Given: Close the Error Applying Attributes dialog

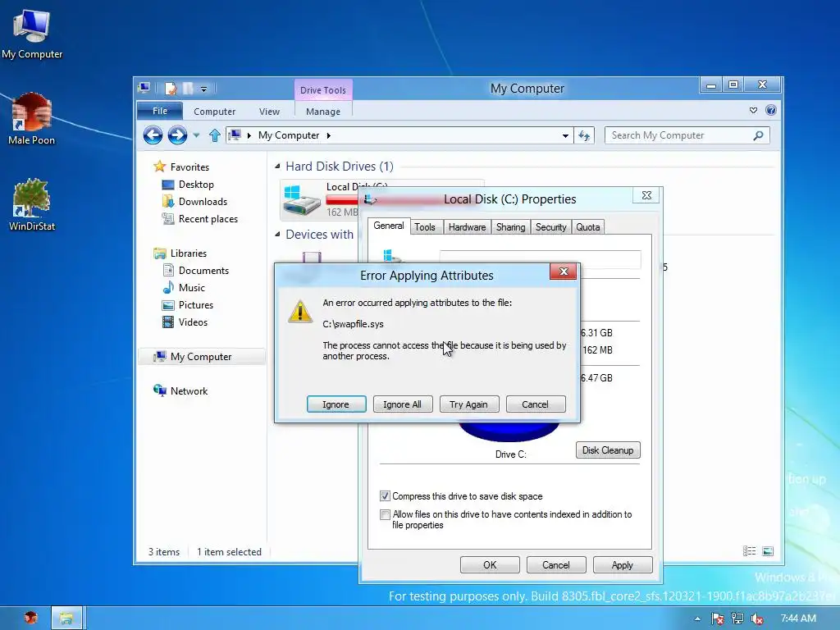Looking at the screenshot, I should (x=564, y=271).
